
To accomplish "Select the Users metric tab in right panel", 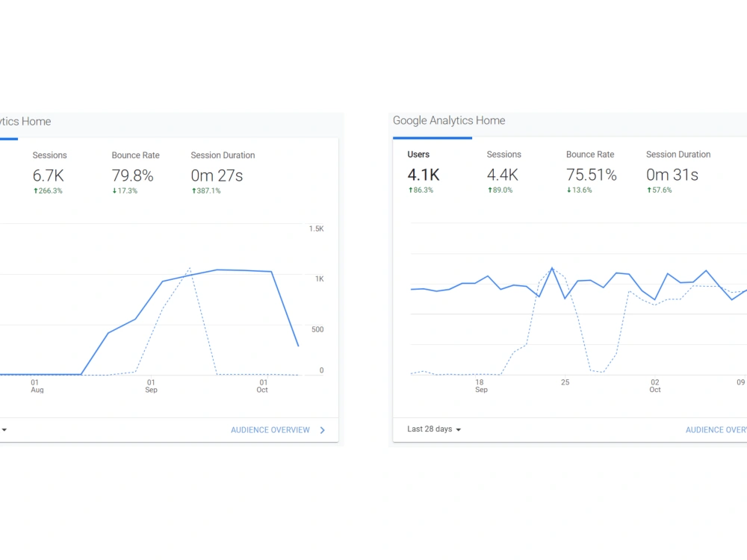I will tap(424, 172).
